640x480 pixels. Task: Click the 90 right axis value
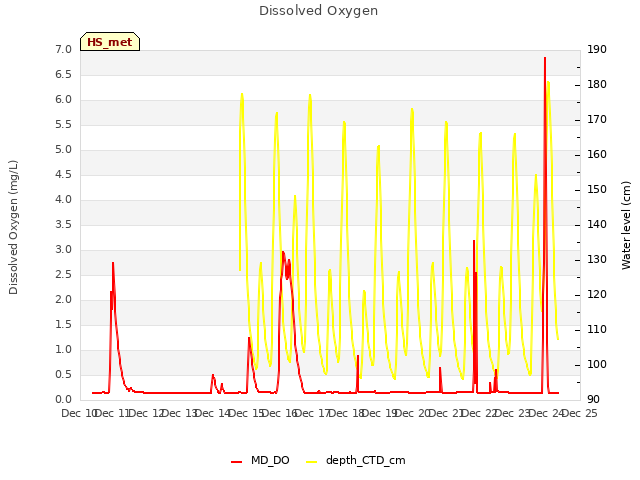[x=593, y=400]
